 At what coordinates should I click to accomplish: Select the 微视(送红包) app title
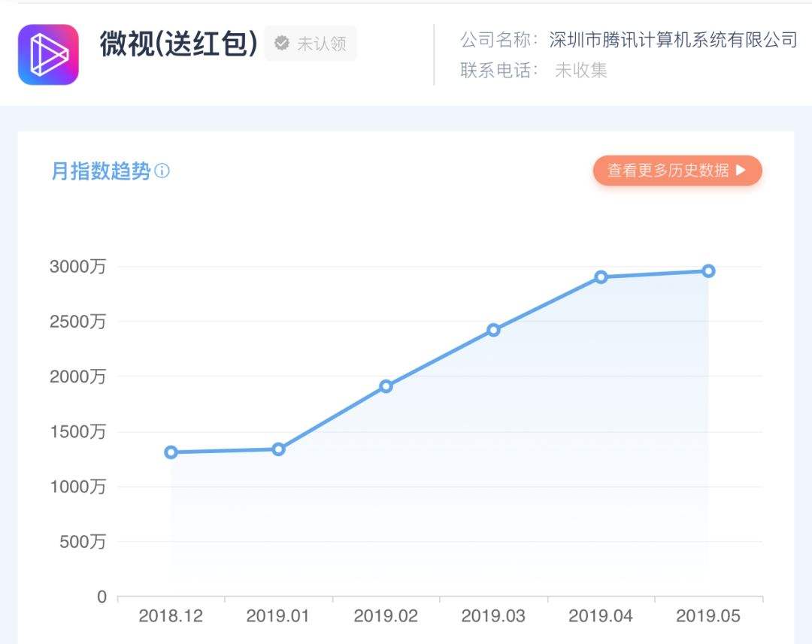(178, 44)
